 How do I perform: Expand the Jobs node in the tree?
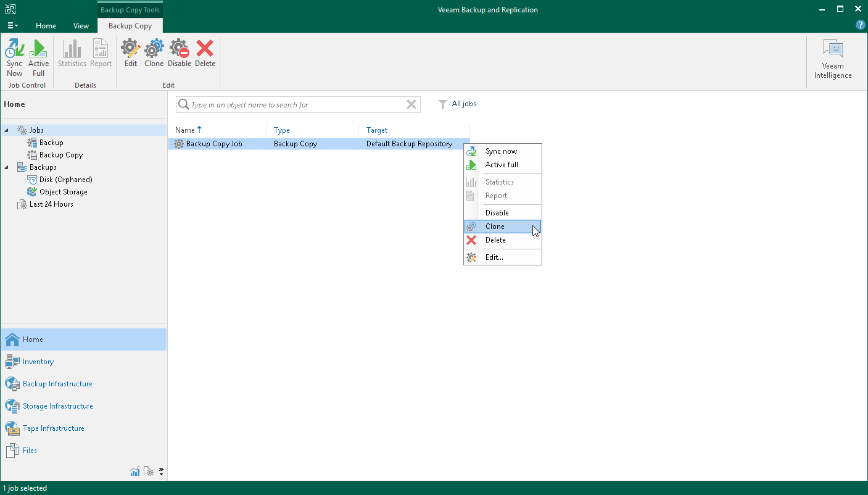tap(5, 130)
